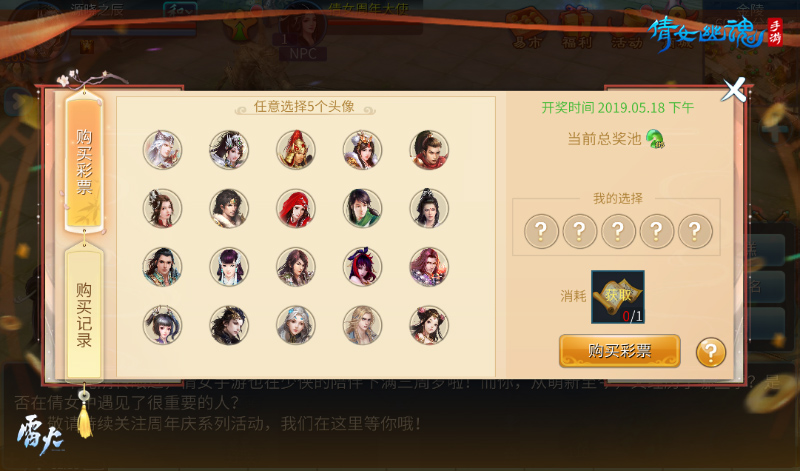Pick the girl with red-blue hair bow
800x471 pixels.
(362, 266)
